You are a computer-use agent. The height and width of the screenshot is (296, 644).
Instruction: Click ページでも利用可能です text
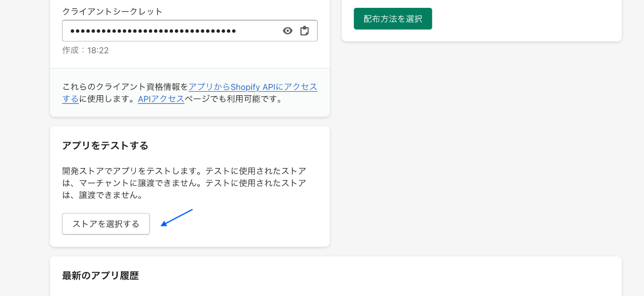point(234,99)
